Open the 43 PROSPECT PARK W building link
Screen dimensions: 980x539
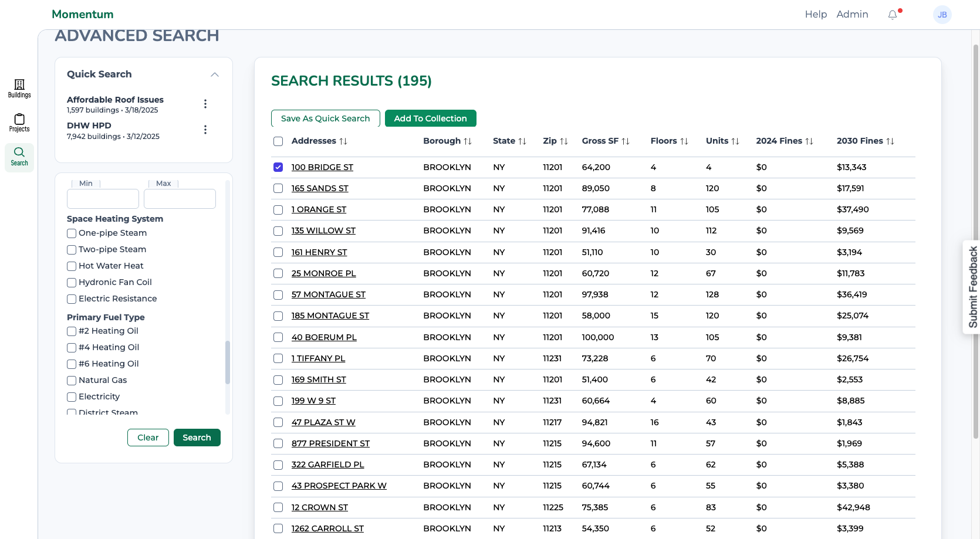339,486
